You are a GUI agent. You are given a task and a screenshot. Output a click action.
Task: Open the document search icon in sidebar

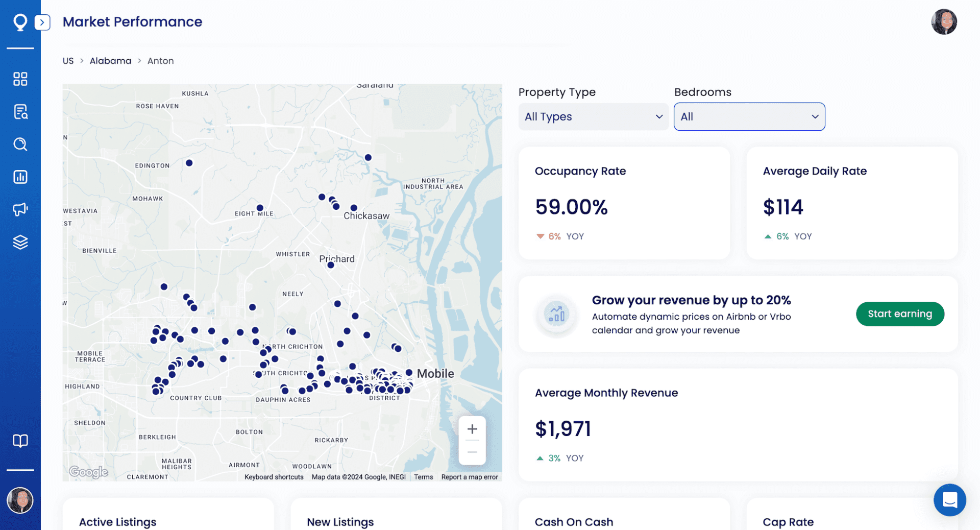click(20, 112)
